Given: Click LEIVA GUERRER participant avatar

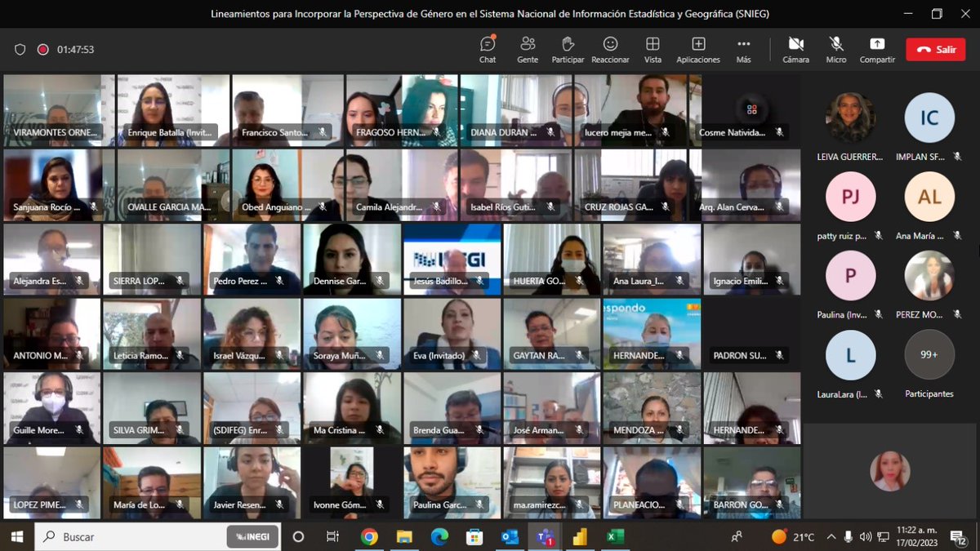Looking at the screenshot, I should (850, 118).
